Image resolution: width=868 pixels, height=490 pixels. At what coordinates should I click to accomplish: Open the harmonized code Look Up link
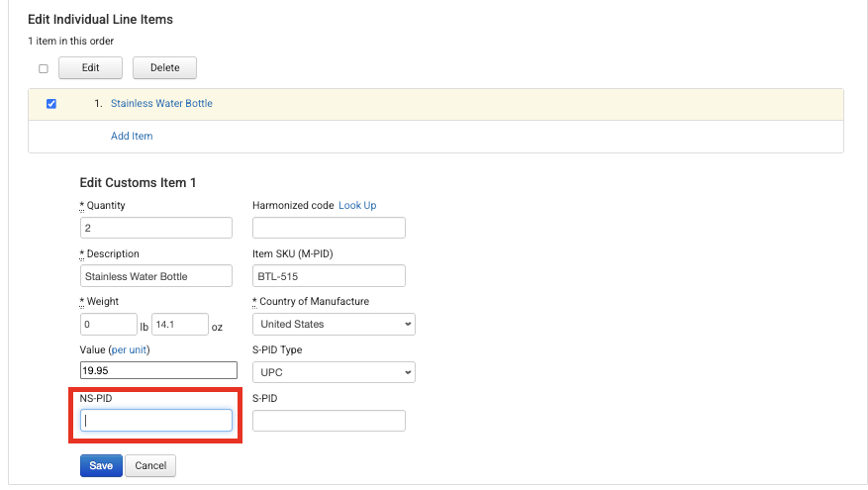click(357, 206)
